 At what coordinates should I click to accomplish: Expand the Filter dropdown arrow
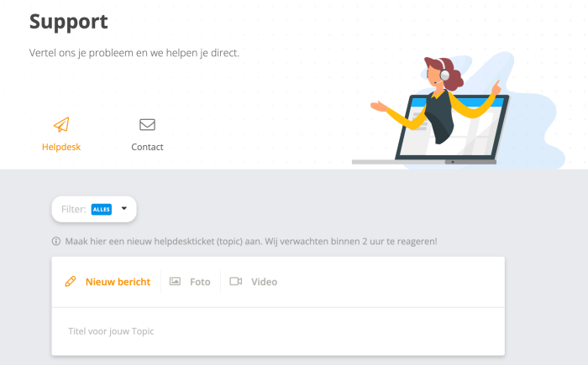pyautogui.click(x=124, y=208)
